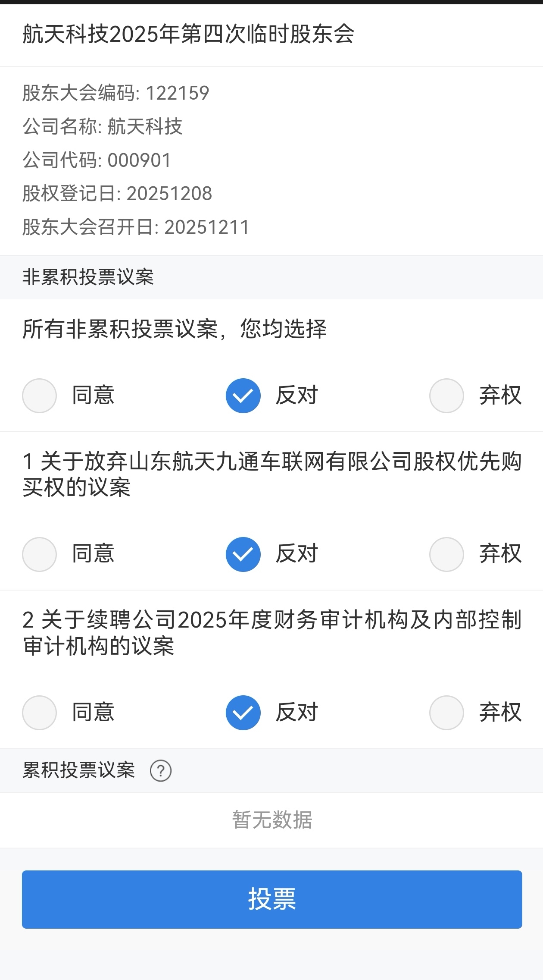Tap the 公司代码 000901 line

point(97,160)
